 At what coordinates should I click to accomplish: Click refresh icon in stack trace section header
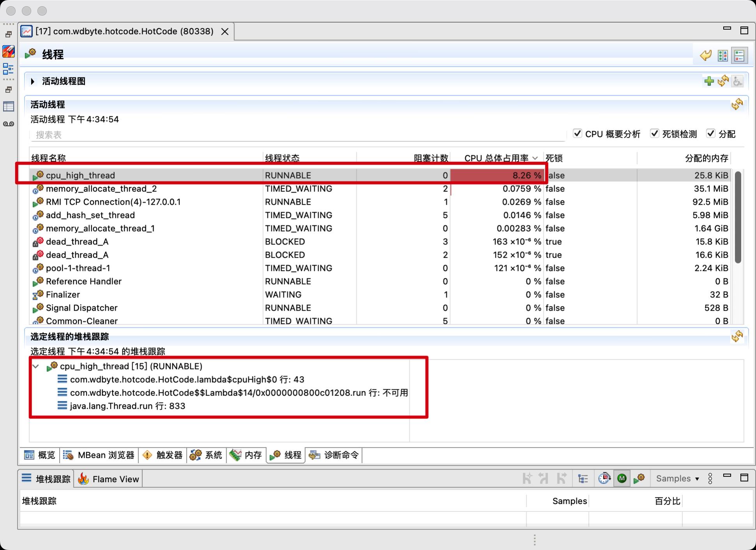[x=737, y=336]
